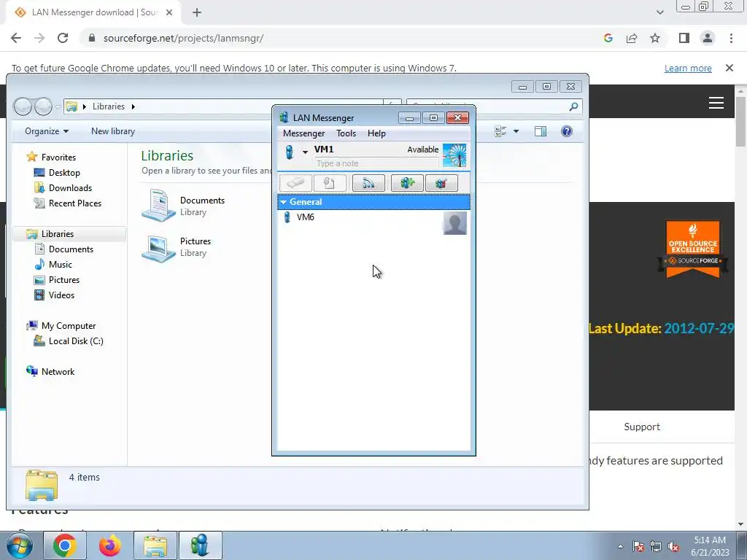Click Chrome's back arrow button
This screenshot has width=747, height=560.
(x=16, y=38)
